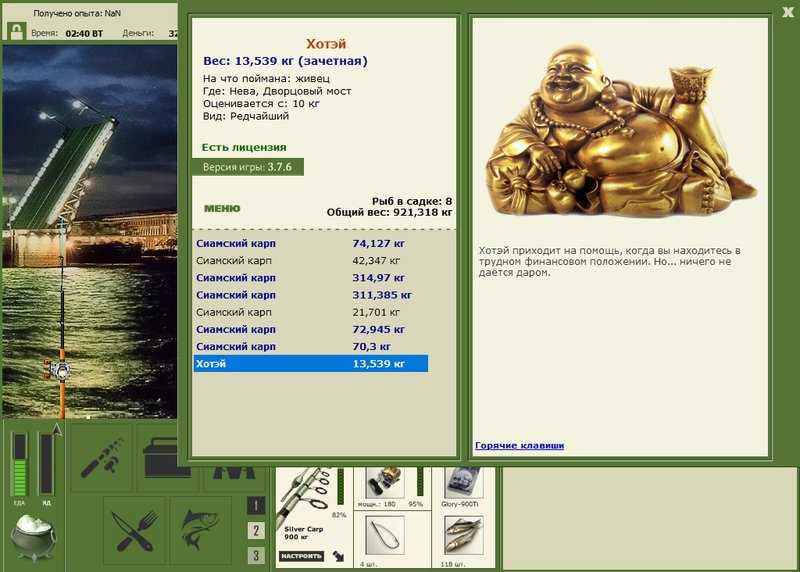Click the arrow next to НАСТРОИТЬ
Screen dimensions: 800x572
[338, 556]
